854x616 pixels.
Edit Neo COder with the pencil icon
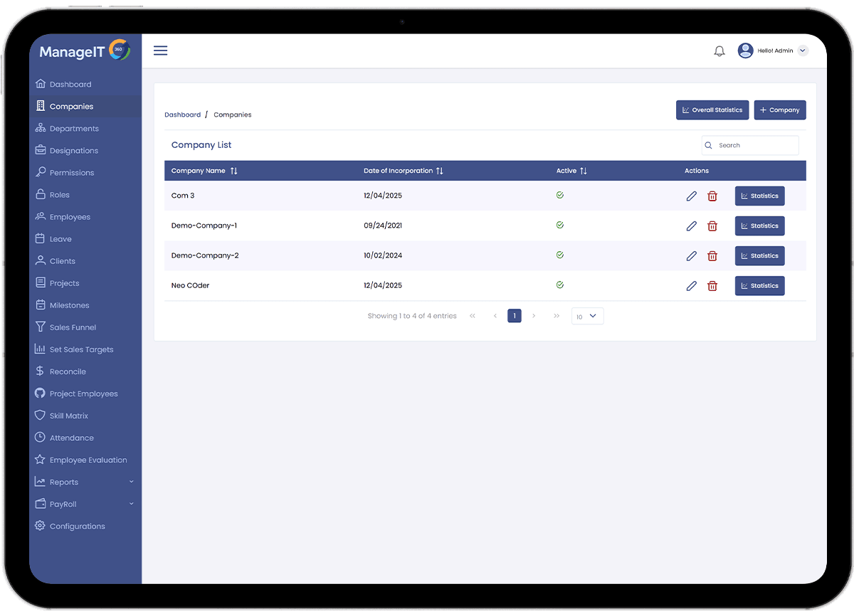click(692, 286)
